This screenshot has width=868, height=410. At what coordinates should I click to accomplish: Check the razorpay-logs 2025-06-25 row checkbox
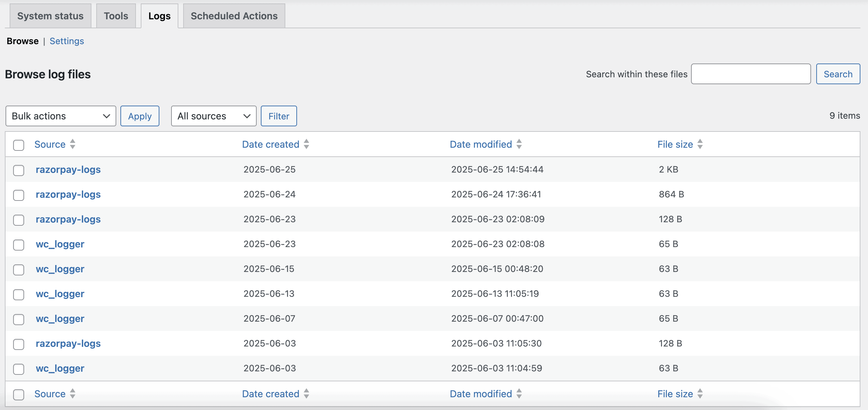[x=19, y=170]
